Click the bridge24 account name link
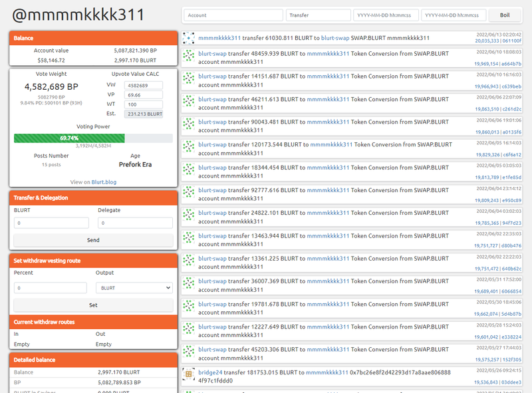 [210, 372]
